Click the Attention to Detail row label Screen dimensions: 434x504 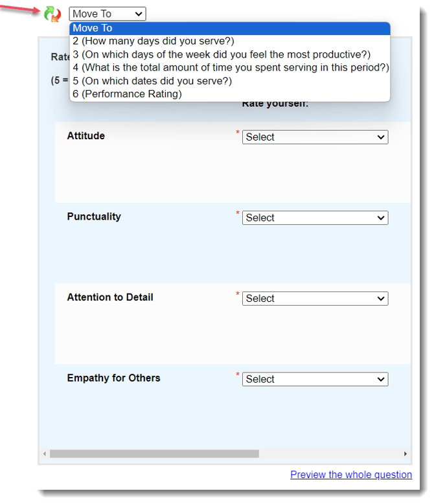pyautogui.click(x=110, y=297)
